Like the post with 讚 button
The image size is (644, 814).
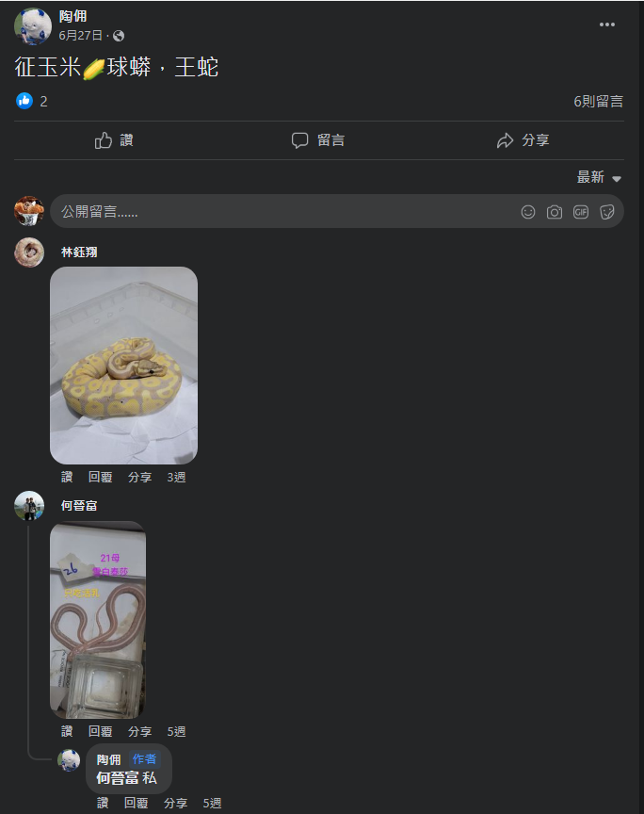(114, 140)
